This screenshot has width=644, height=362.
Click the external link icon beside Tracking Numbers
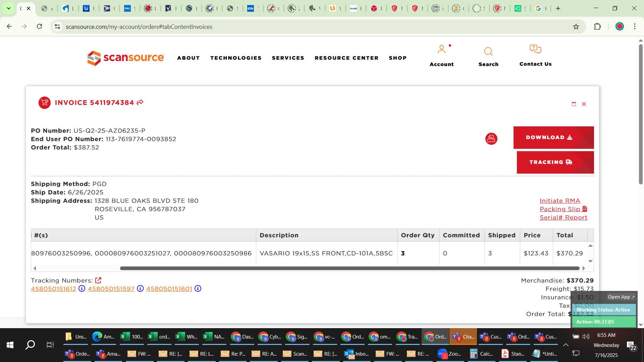(x=98, y=280)
